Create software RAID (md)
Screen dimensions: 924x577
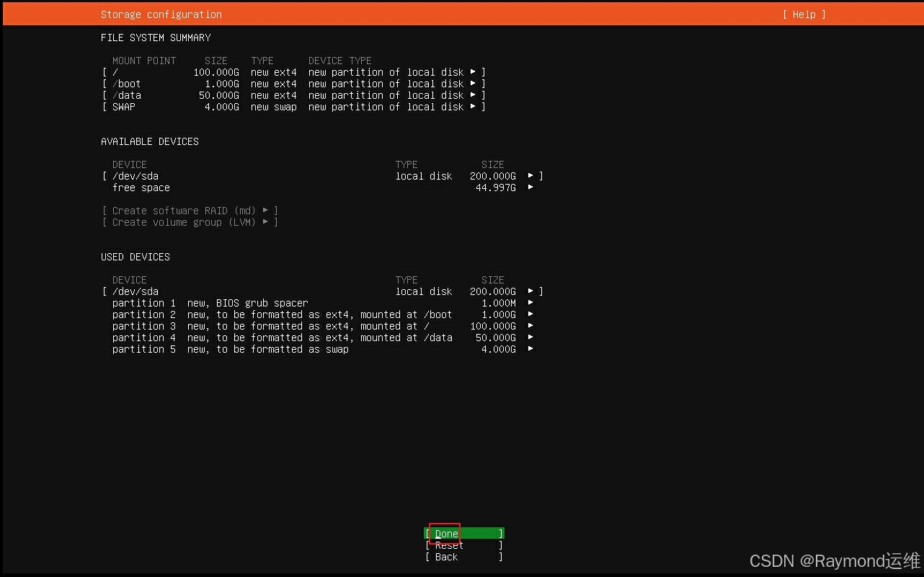190,211
